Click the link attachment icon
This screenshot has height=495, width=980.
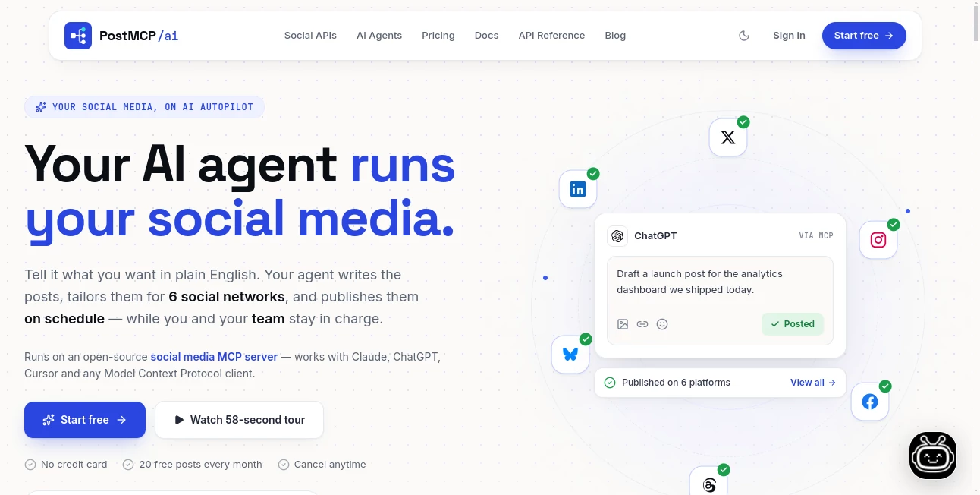642,324
